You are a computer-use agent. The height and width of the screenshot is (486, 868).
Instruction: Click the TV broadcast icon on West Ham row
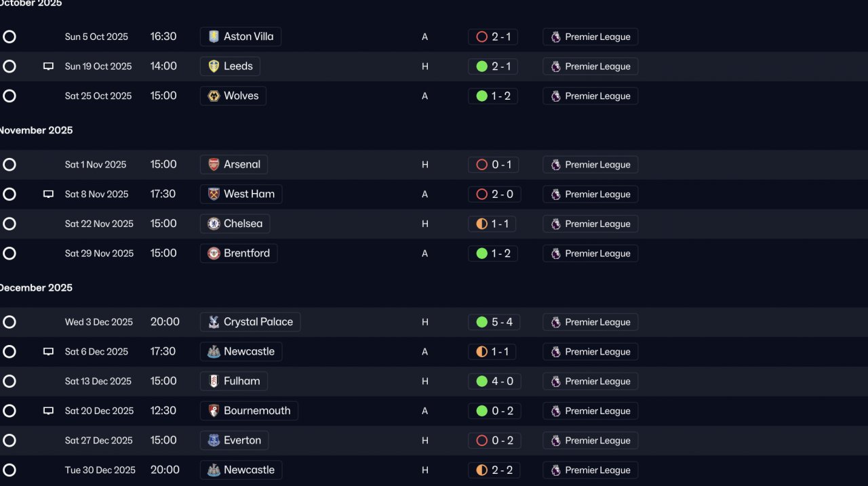(48, 195)
